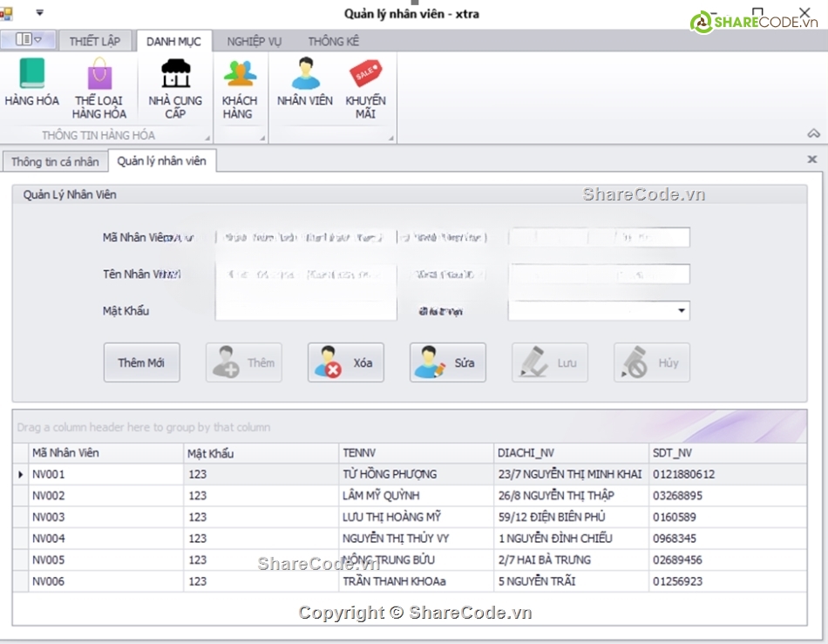
Task: Switch to NGHIỆP VỤ ribbon tab
Action: tap(254, 41)
